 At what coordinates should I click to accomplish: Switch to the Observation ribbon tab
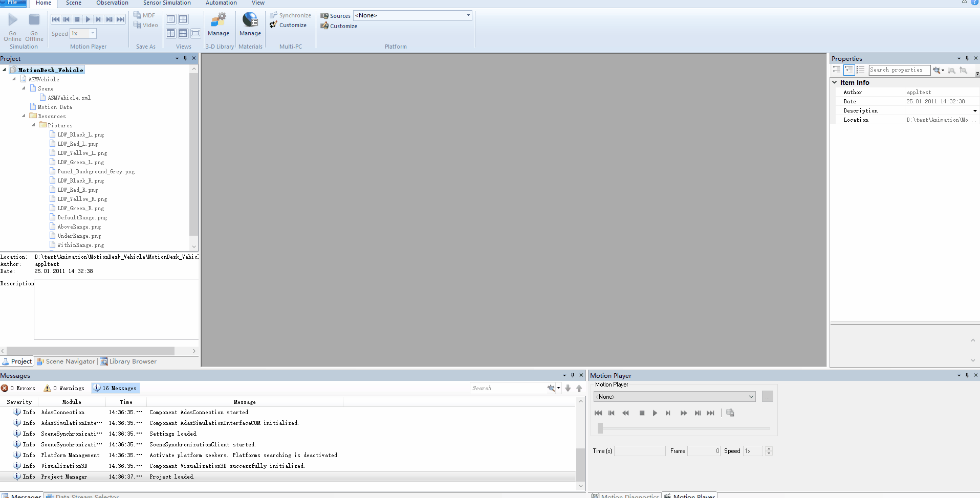(x=112, y=3)
